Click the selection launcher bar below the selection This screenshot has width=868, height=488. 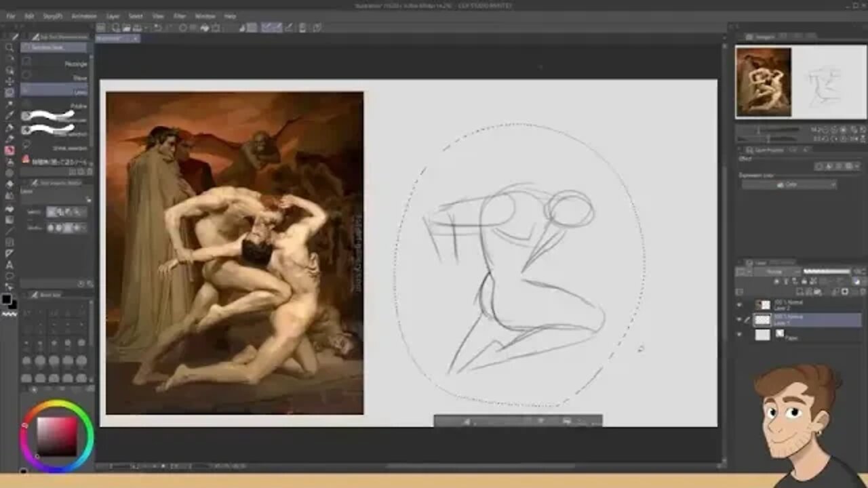click(x=518, y=421)
